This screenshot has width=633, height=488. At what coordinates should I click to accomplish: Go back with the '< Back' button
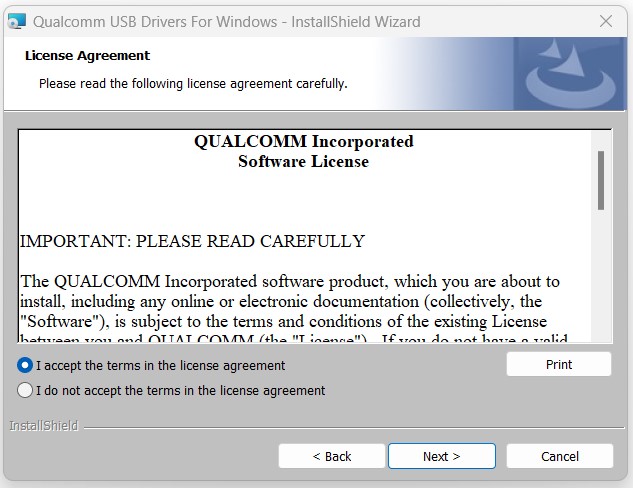pyautogui.click(x=331, y=456)
